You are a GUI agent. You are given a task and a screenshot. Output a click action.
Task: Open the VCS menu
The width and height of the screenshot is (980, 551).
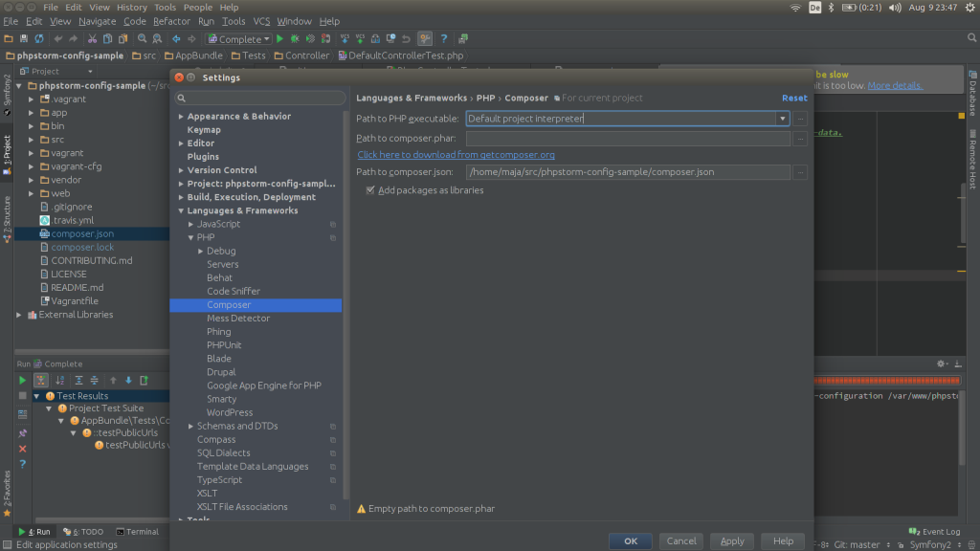[x=261, y=21]
